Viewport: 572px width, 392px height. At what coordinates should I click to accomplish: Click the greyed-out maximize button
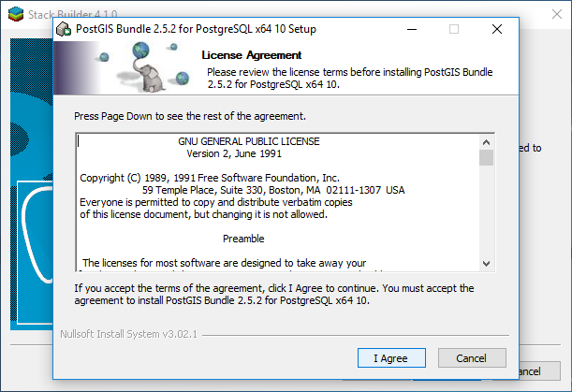454,29
